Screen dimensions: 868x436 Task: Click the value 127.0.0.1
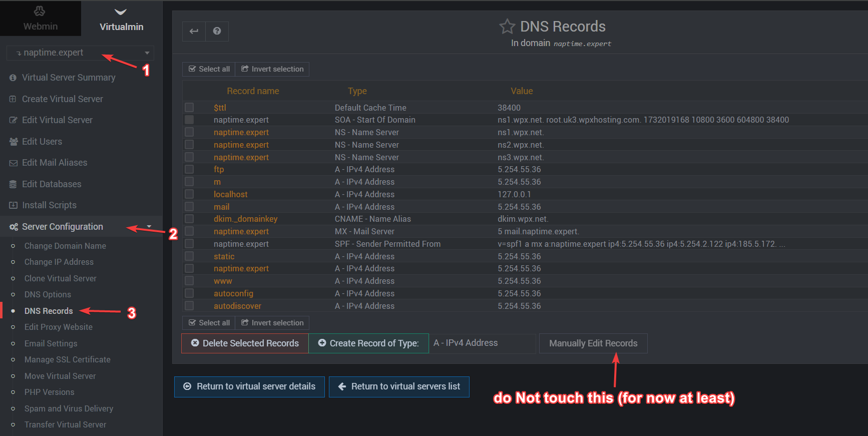514,194
